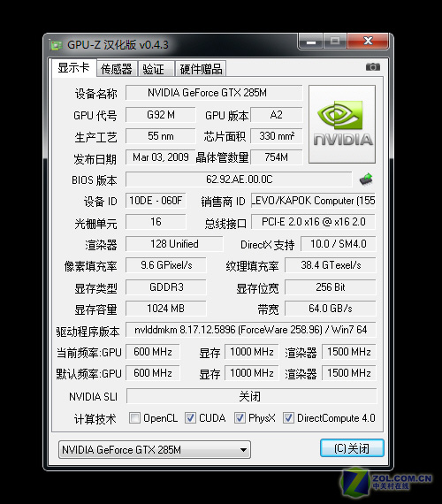Close GPU-Z with the red X
The height and width of the screenshot is (504, 442).
368,42
